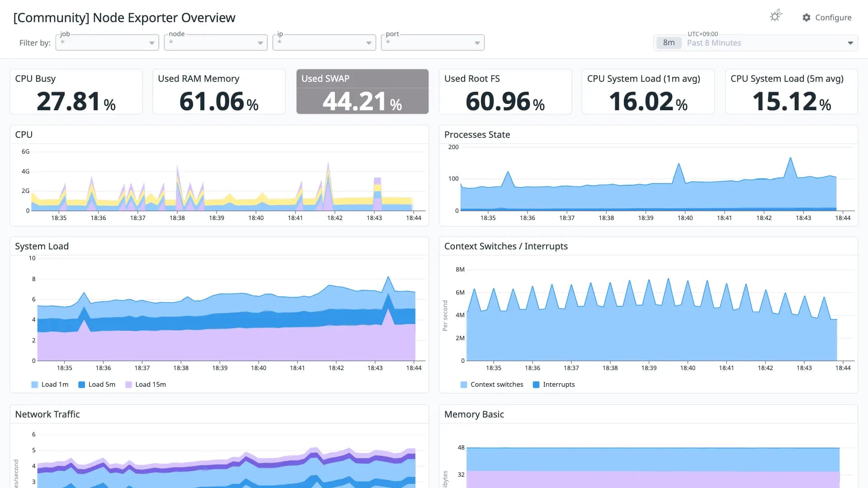Expand the node filter dropdown
The width and height of the screenshot is (868, 488).
click(216, 42)
